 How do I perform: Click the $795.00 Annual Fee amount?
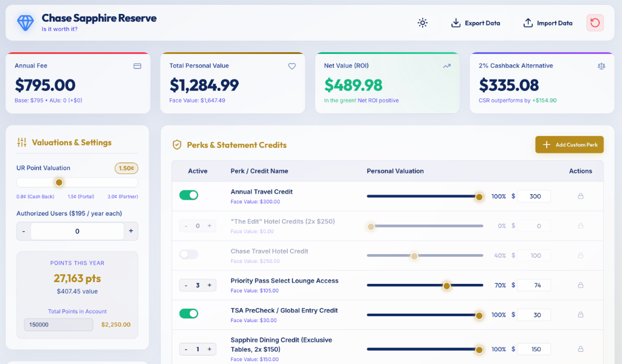click(x=45, y=85)
